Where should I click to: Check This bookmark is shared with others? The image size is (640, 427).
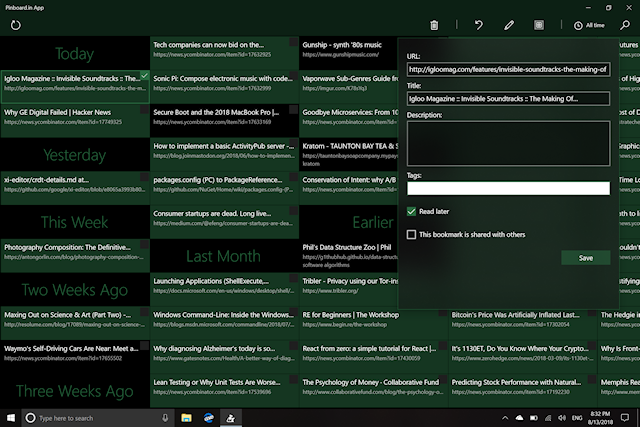click(x=411, y=235)
